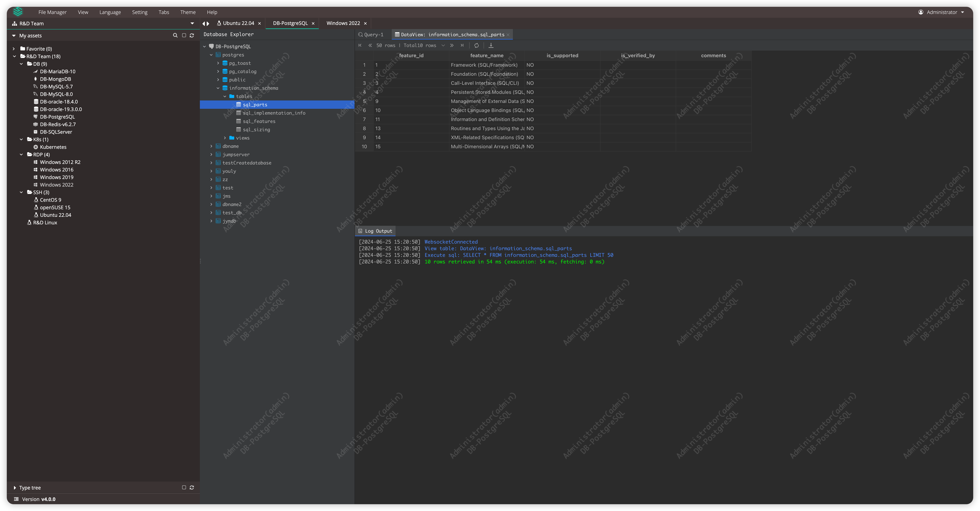Go to the first page of rows
Viewport: 980px width, 511px height.
click(360, 45)
